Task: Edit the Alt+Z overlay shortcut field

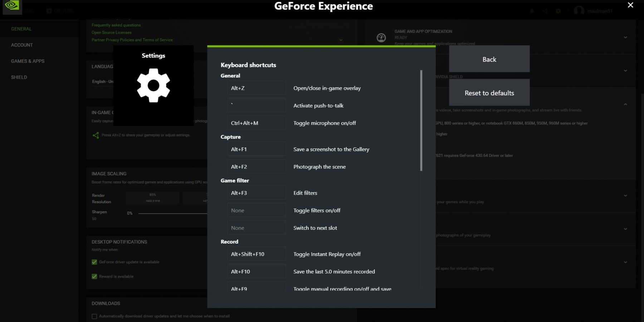Action: [x=257, y=88]
